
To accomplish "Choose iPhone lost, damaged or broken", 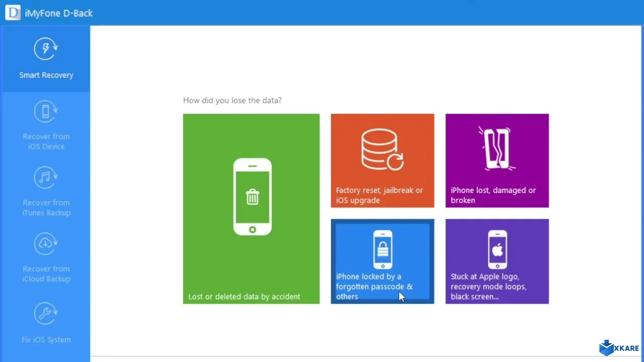I will coord(497,160).
